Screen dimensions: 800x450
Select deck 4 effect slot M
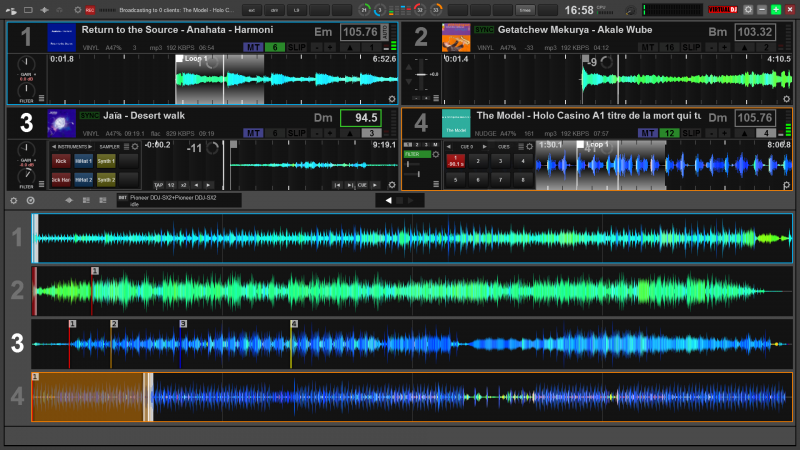pos(435,145)
